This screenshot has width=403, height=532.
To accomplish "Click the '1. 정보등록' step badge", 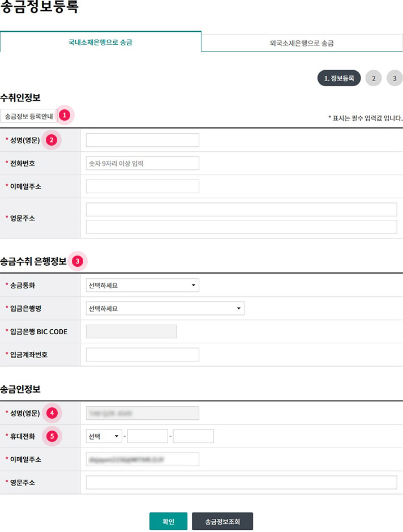I will (339, 78).
